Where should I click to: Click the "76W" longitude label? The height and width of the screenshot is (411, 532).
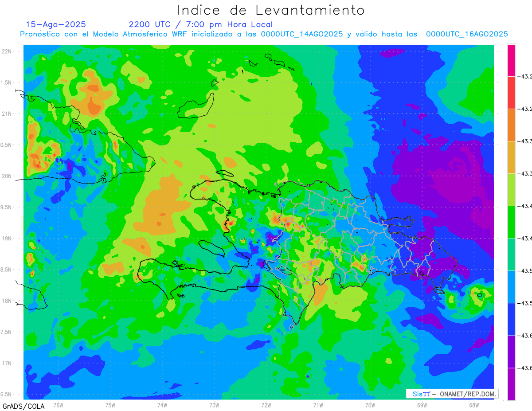[58, 405]
